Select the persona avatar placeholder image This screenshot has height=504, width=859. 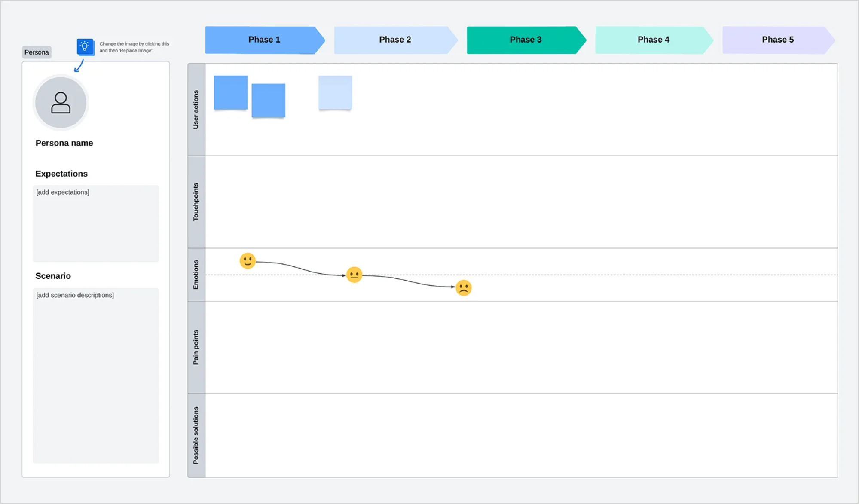[x=61, y=103]
